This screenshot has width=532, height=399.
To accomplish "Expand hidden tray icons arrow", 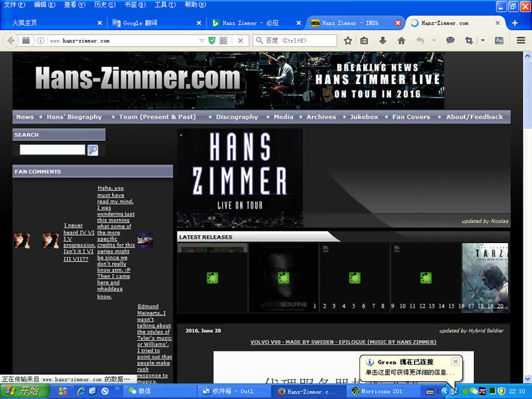I will 444,391.
